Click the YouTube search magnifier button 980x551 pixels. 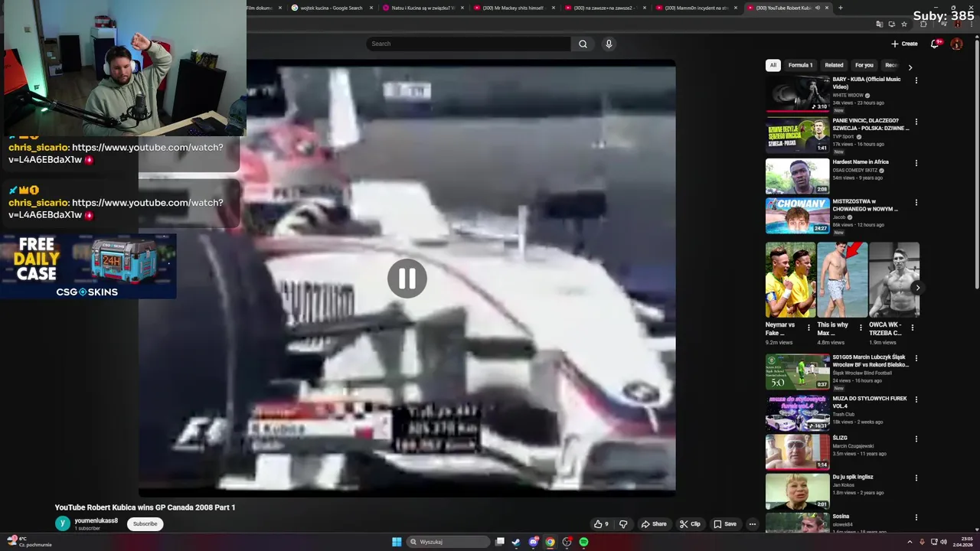(583, 44)
